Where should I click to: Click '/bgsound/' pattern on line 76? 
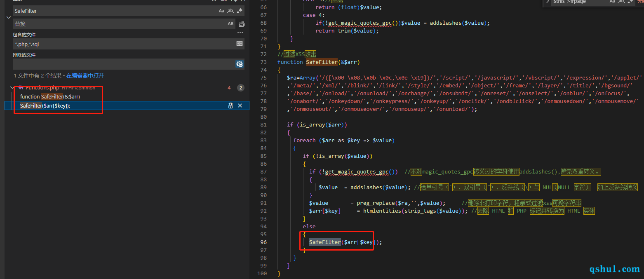617,85
